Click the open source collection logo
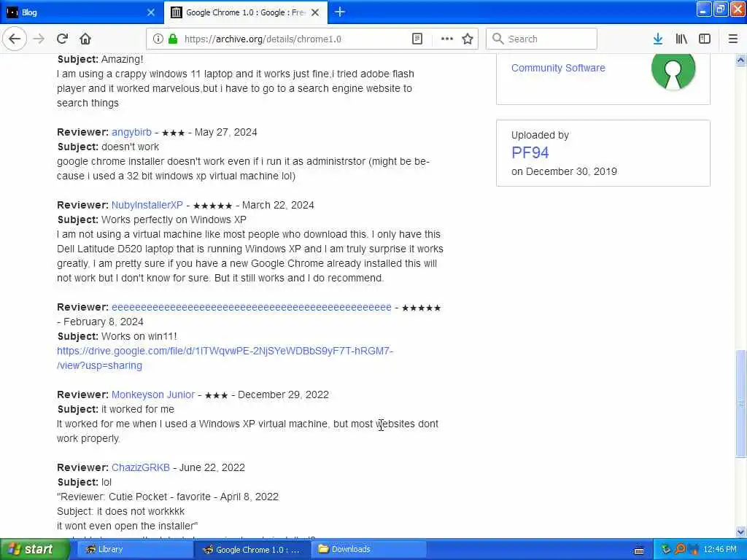The image size is (747, 560). [x=673, y=71]
